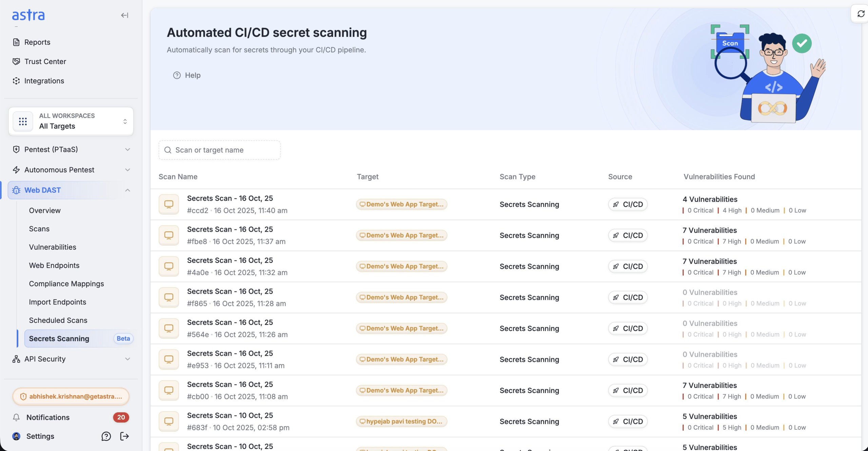Open Import Endpoints page
Screen dimensions: 868x451
pyautogui.click(x=58, y=302)
